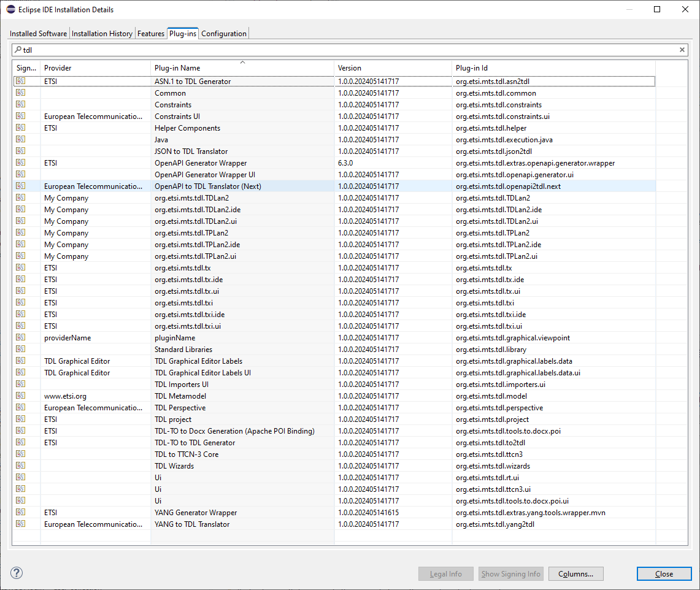The height and width of the screenshot is (590, 700).
Task: Click signed icon in the TDL Metamodel row
Action: click(20, 396)
